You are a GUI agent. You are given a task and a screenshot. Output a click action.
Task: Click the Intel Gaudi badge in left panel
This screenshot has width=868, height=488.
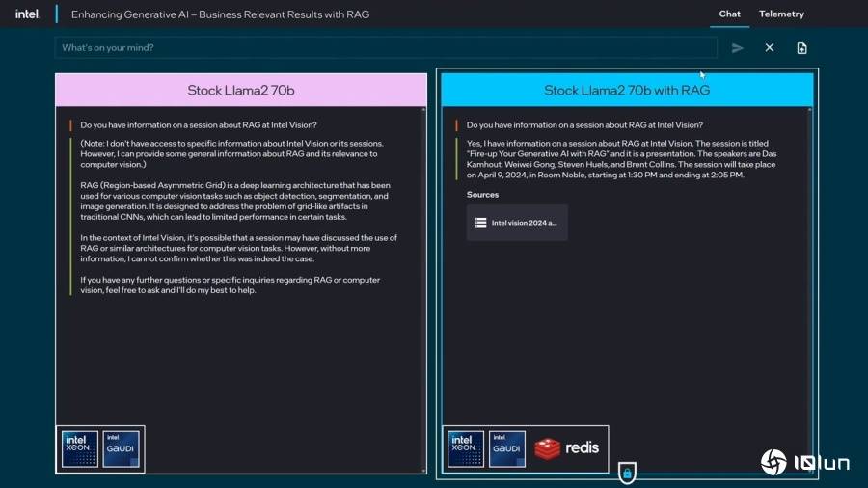[x=122, y=448]
